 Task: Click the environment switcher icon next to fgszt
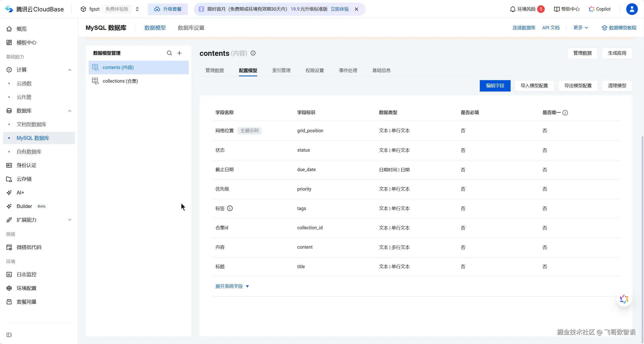point(137,9)
